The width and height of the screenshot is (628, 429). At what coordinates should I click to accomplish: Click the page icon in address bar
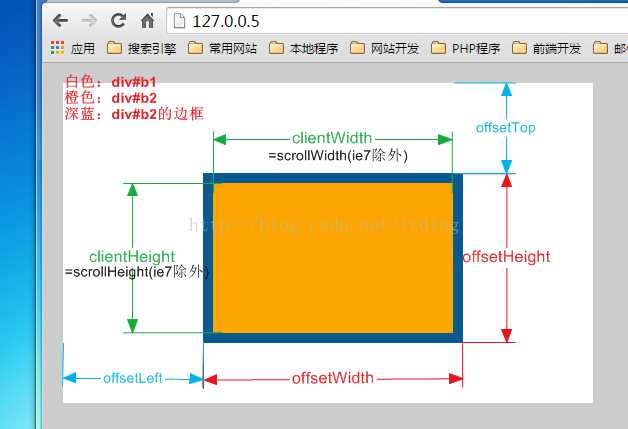(179, 21)
